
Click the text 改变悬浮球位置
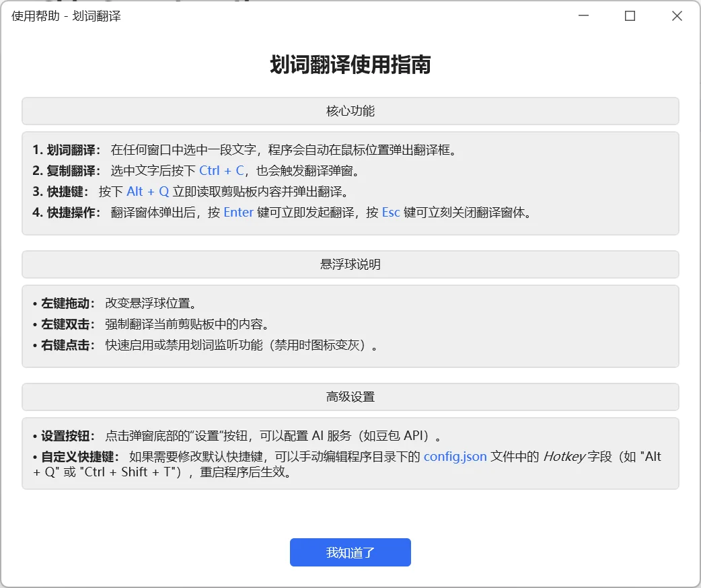[x=150, y=303]
